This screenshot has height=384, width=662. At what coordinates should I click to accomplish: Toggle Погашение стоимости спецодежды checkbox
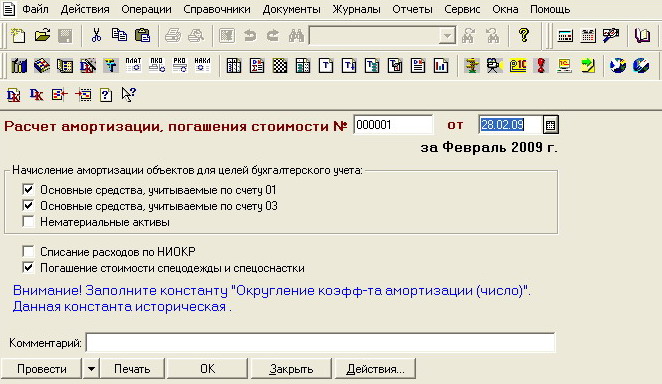pyautogui.click(x=28, y=268)
